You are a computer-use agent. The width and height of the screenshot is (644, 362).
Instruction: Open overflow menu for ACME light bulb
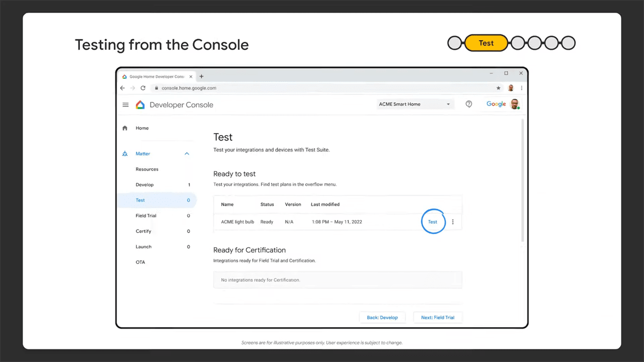click(452, 222)
